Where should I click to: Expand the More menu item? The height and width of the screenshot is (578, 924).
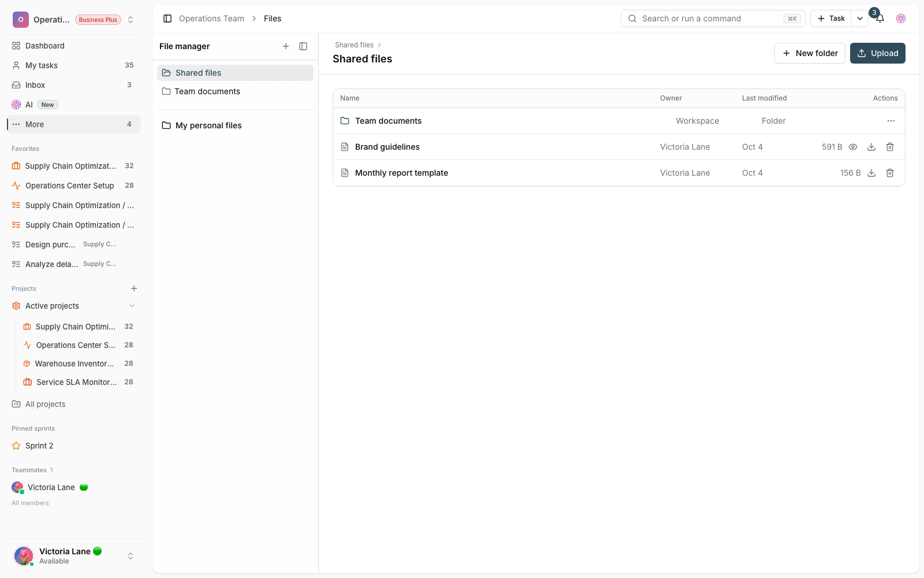[x=74, y=124]
